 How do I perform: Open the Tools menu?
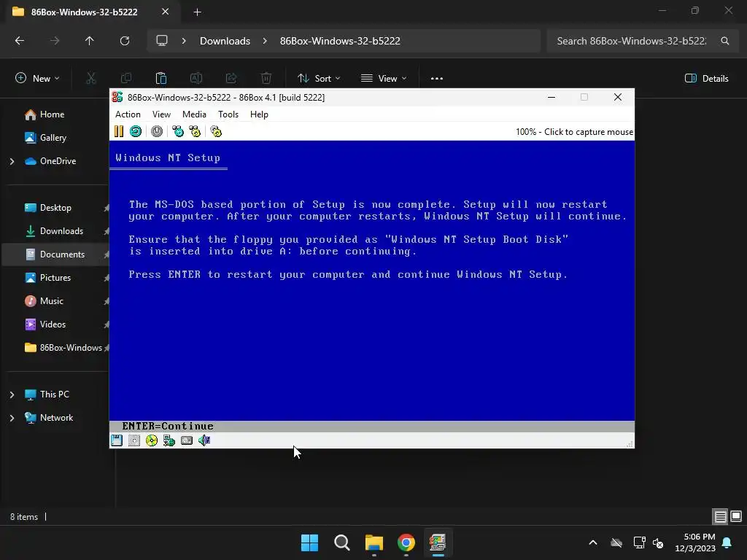tap(228, 114)
